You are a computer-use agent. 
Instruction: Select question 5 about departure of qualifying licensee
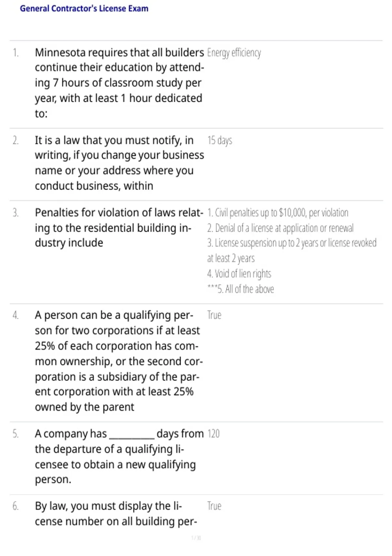coord(119,457)
